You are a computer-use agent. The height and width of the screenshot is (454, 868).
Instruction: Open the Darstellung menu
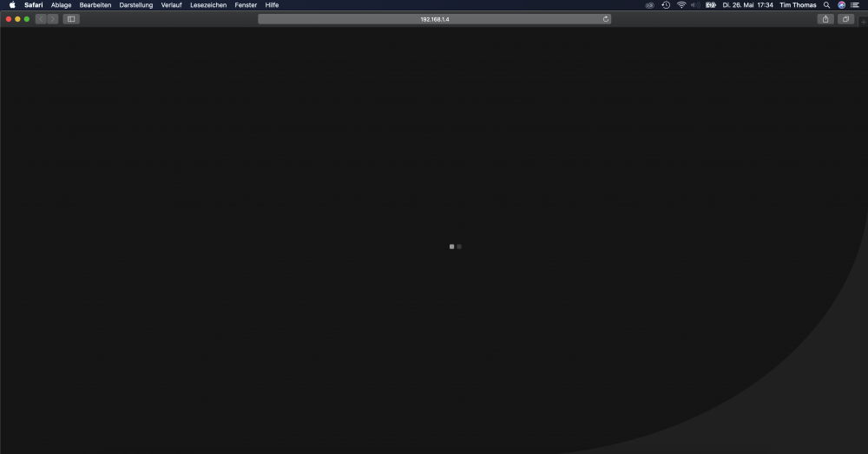135,5
